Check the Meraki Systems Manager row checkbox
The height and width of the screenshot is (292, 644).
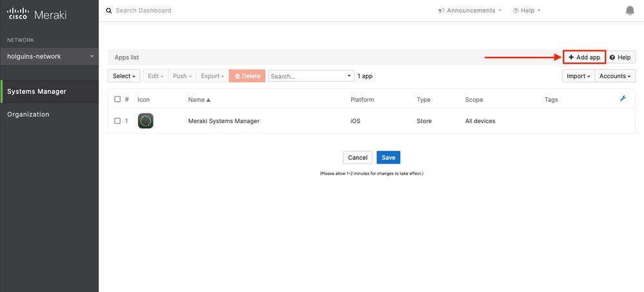coord(117,121)
